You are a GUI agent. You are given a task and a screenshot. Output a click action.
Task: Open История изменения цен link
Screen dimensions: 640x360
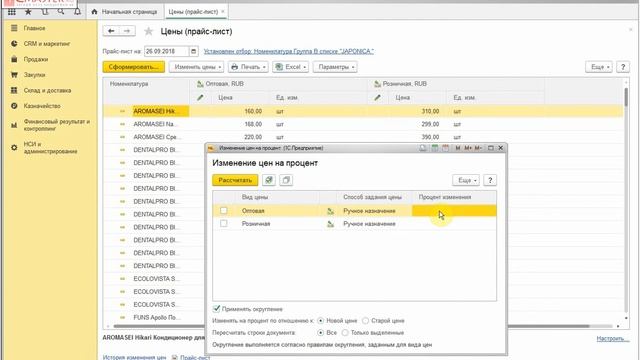[x=134, y=357]
